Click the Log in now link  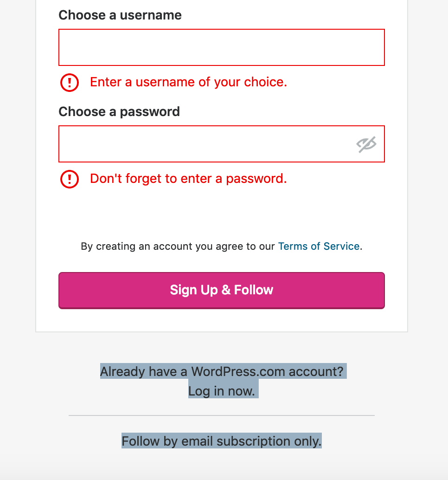click(222, 391)
